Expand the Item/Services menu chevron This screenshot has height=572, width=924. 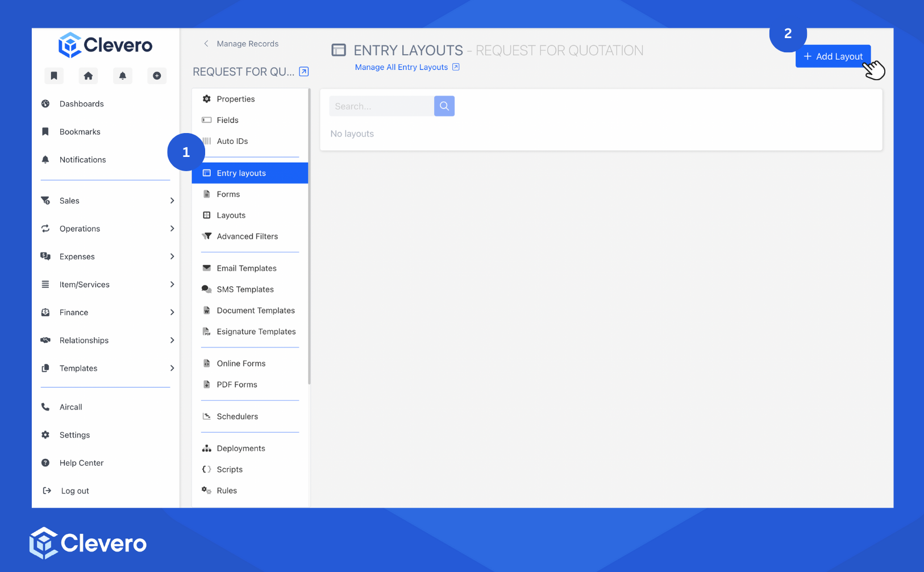click(x=172, y=284)
